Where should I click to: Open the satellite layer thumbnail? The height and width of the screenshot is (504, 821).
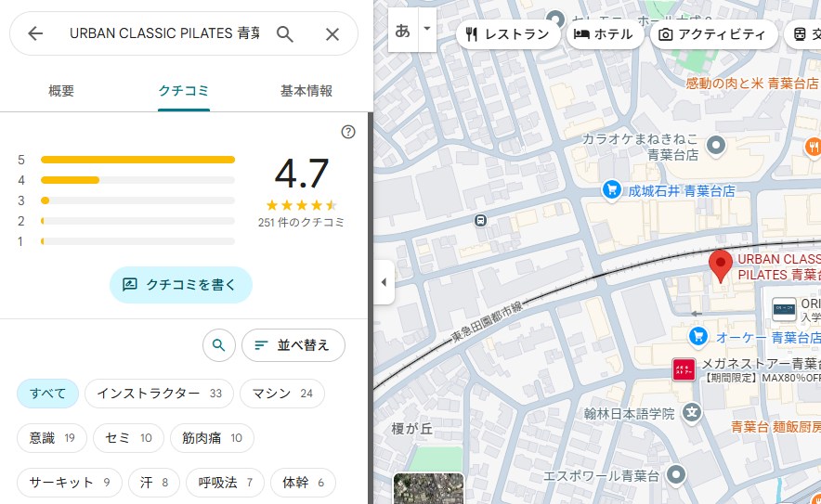(428, 489)
